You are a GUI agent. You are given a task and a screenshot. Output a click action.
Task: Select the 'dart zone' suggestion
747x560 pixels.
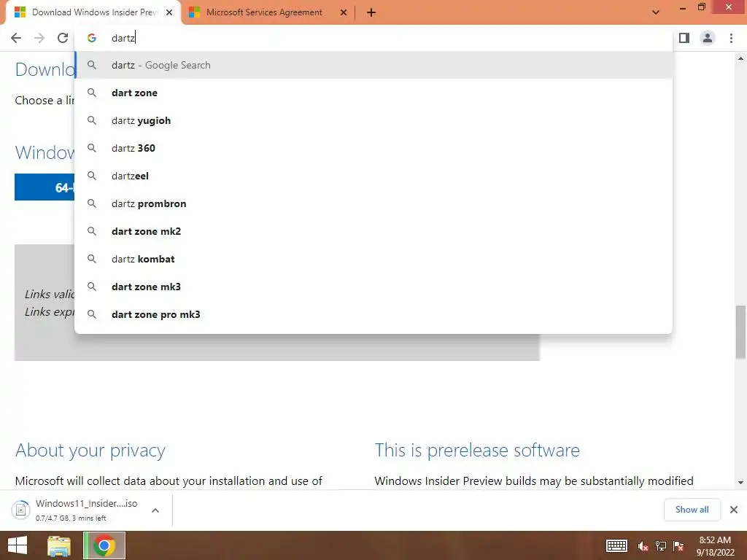tap(374, 93)
